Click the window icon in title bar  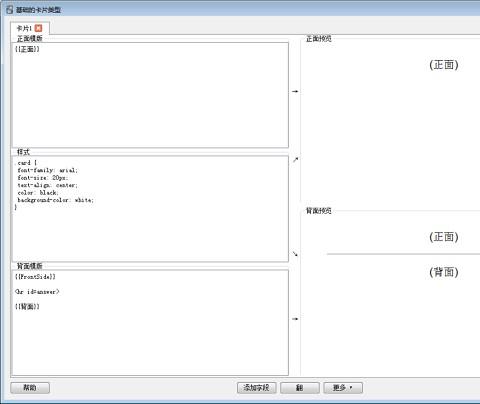[x=9, y=10]
